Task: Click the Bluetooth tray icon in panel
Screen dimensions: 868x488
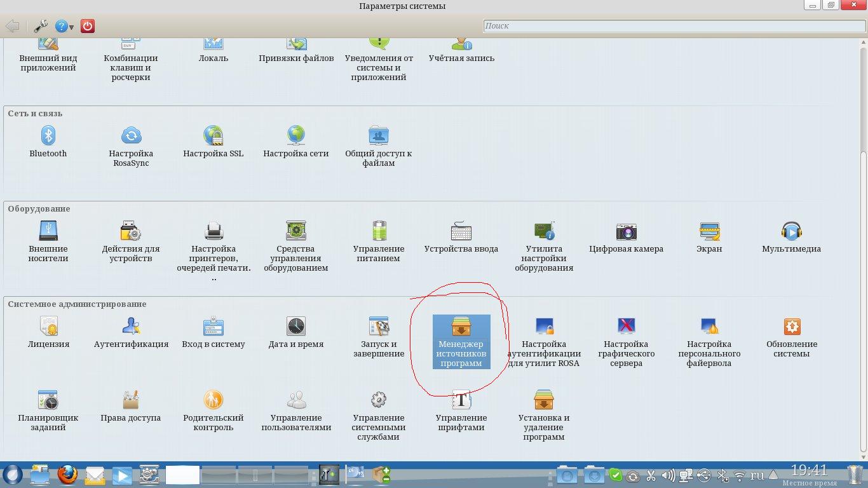Action: (722, 475)
